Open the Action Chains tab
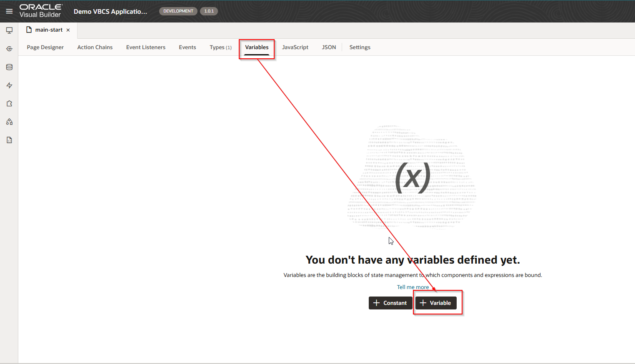 click(x=95, y=47)
